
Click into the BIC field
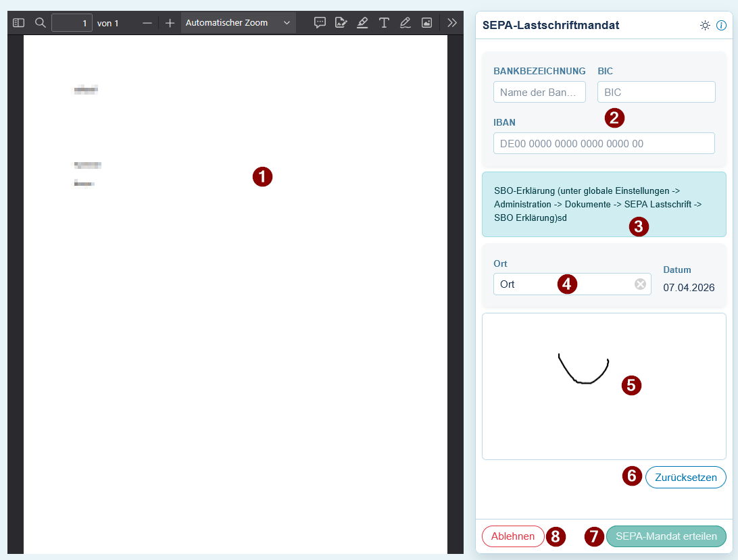656,92
